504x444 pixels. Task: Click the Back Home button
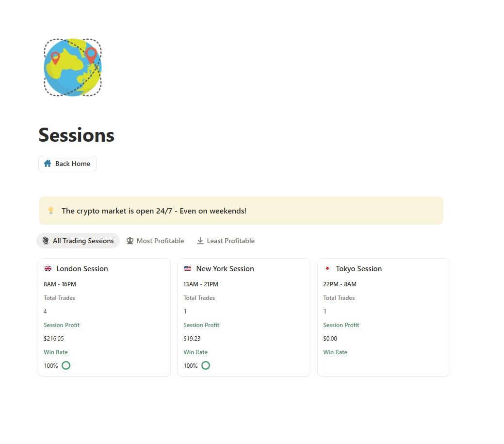pos(67,163)
